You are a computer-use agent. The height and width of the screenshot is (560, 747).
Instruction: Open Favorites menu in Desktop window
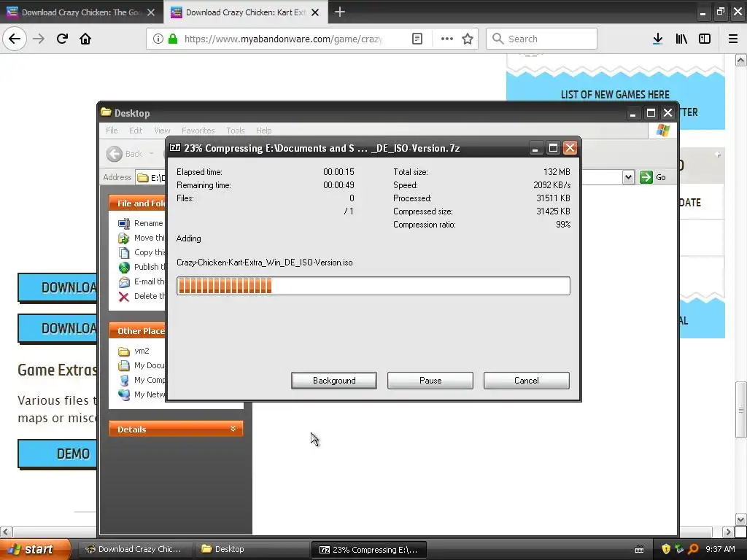[198, 131]
